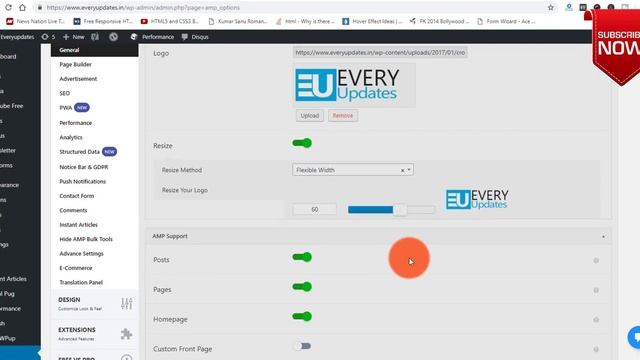Go to browser home page
The height and width of the screenshot is (360, 640).
22,7
